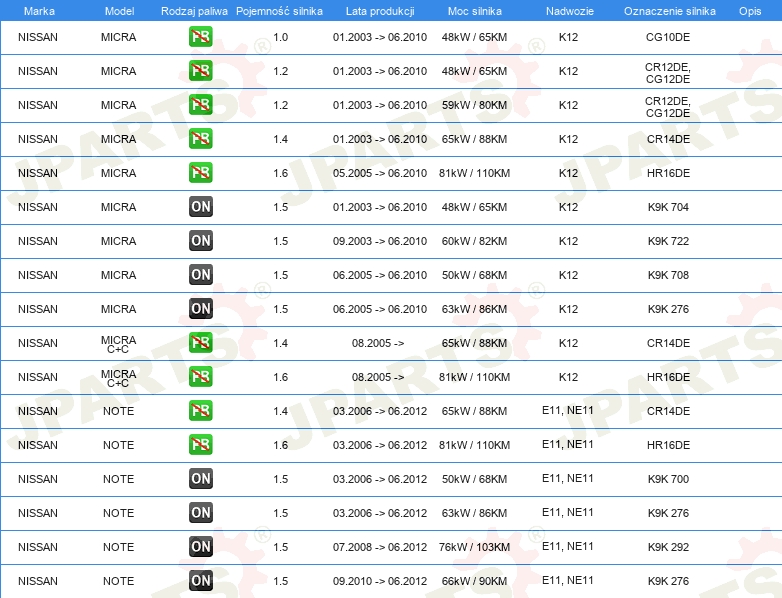The width and height of the screenshot is (782, 598).
Task: Select engine code CG10DE cell
Action: pyautogui.click(x=668, y=37)
